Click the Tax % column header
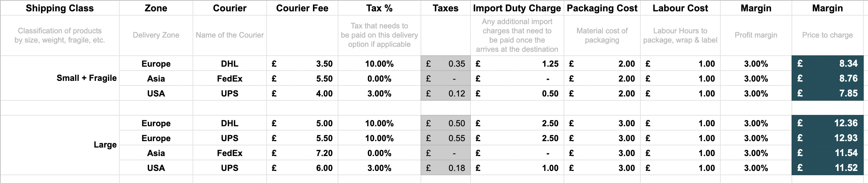The image size is (868, 183). [x=379, y=8]
